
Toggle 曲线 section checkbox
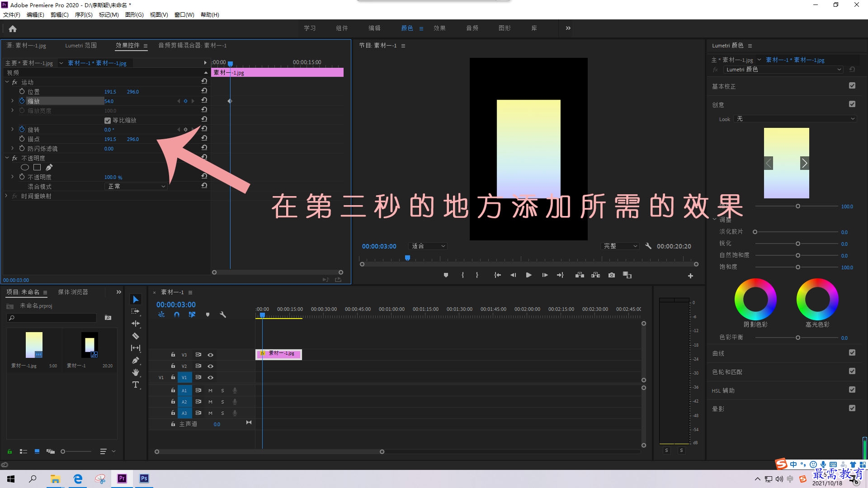[x=852, y=352]
